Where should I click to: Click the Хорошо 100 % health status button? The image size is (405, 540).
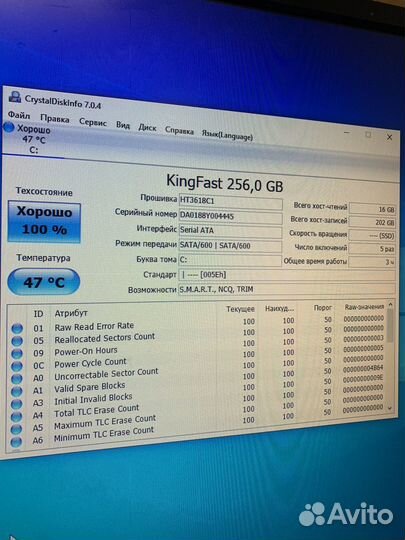click(x=44, y=222)
